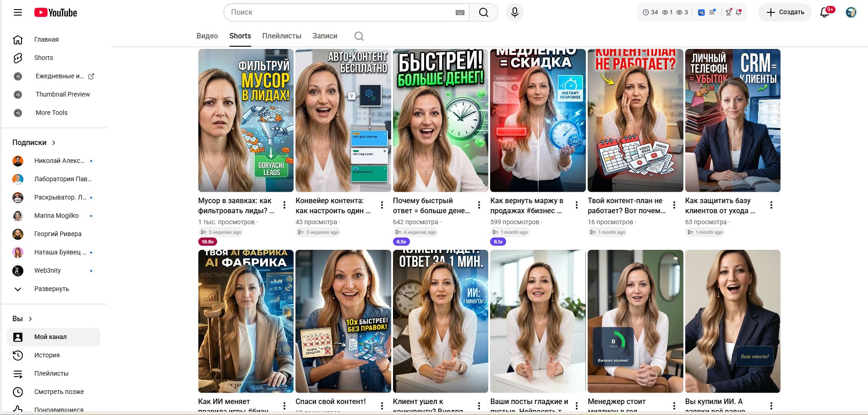Open the account avatar menu
The height and width of the screenshot is (415, 868).
click(x=851, y=12)
